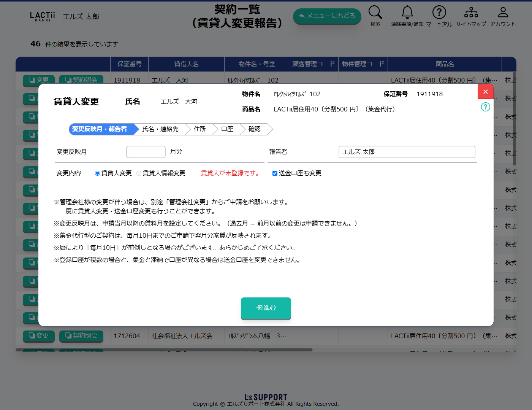
Task: Click the horizontal table scrollbar
Action: point(164,350)
